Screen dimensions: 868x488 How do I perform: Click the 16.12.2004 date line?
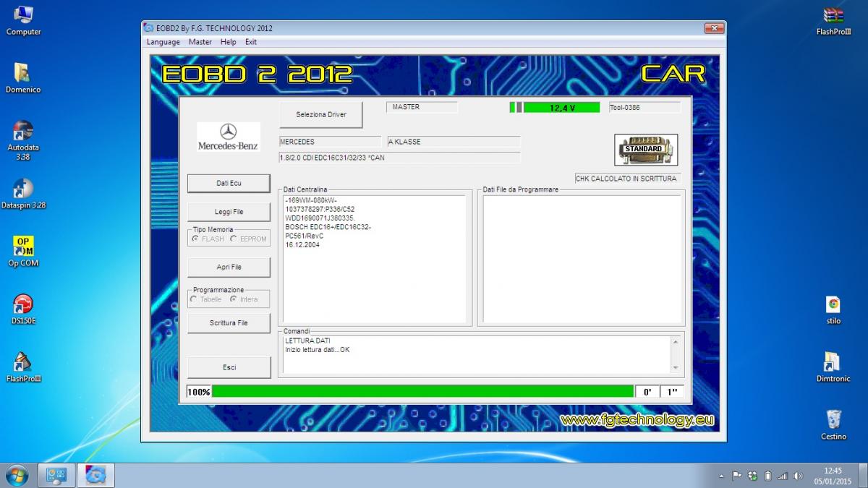pyautogui.click(x=302, y=244)
